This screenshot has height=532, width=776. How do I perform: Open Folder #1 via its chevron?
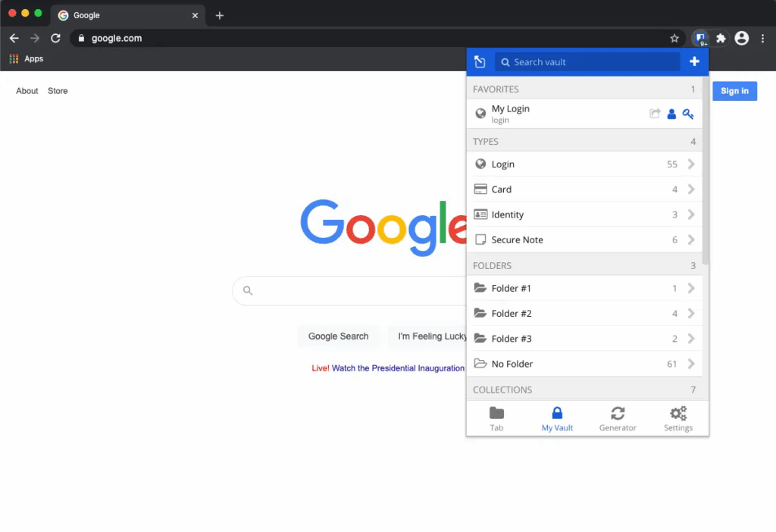(691, 288)
